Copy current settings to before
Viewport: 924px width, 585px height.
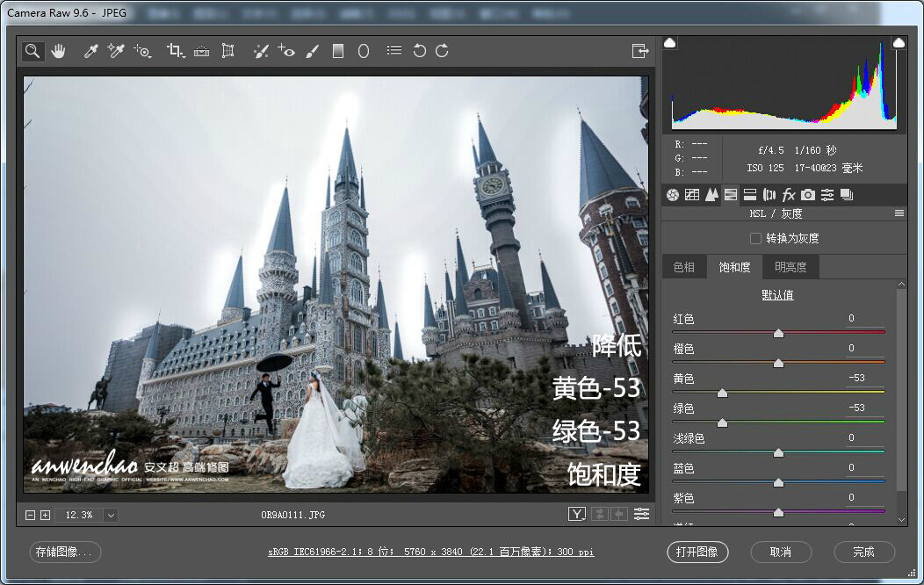pos(618,515)
